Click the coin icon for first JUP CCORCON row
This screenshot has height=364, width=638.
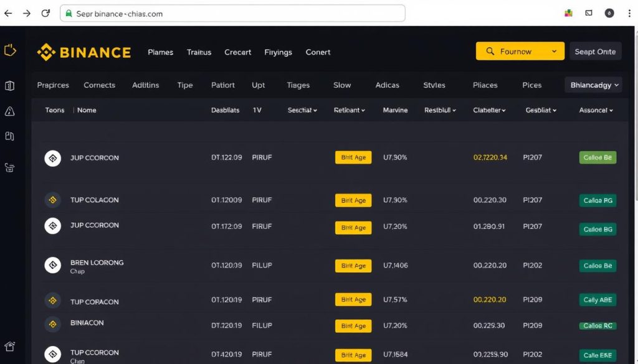pyautogui.click(x=52, y=158)
